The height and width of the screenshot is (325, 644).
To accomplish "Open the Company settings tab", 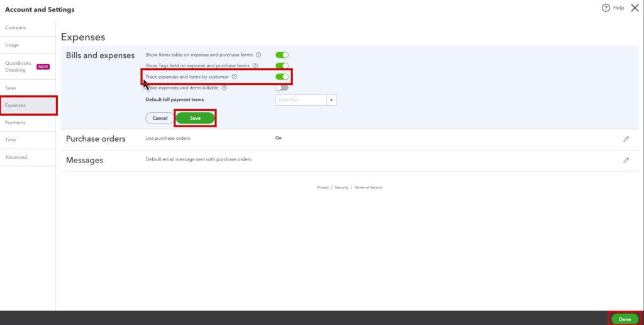I will click(16, 28).
